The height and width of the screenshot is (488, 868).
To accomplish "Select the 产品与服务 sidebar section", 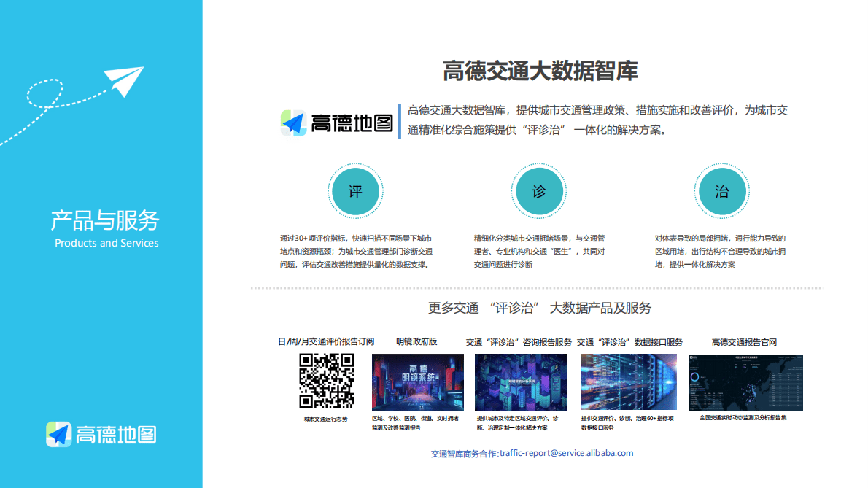I will tap(104, 221).
